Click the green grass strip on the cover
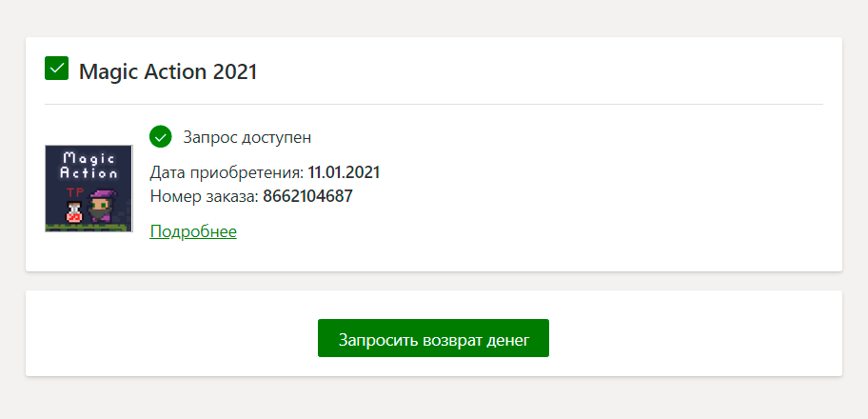The width and height of the screenshot is (868, 419). point(89,227)
